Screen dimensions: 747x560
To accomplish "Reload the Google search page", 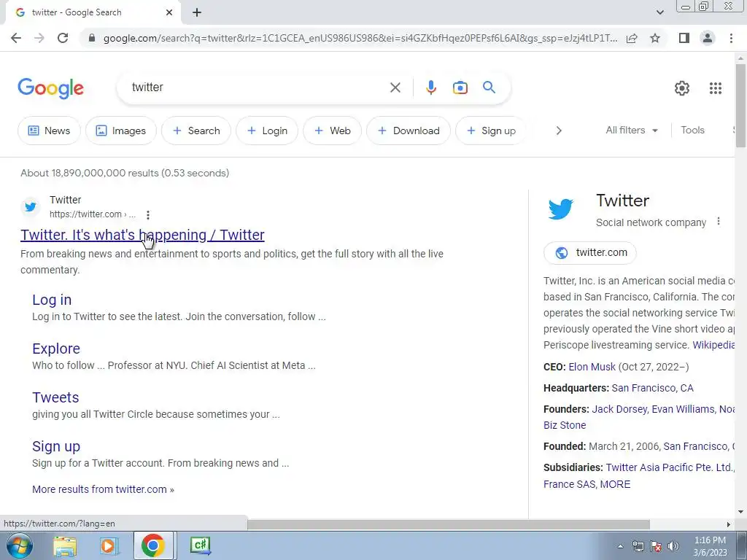I will (x=63, y=38).
